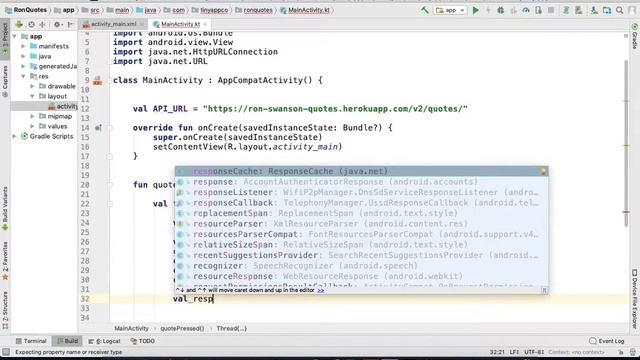Viewport: 640px width, 360px height.
Task: Expand the drawable folder
Action: [32, 86]
